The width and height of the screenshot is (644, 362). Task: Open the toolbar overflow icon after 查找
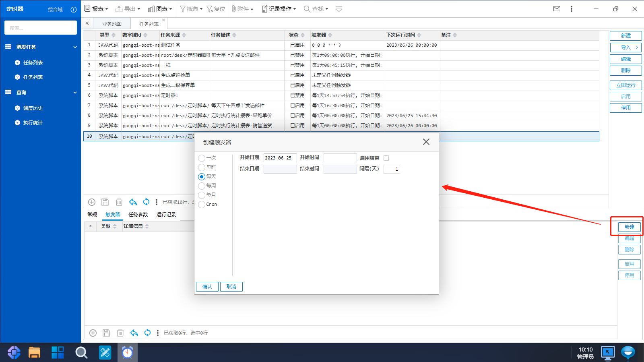[x=339, y=8]
